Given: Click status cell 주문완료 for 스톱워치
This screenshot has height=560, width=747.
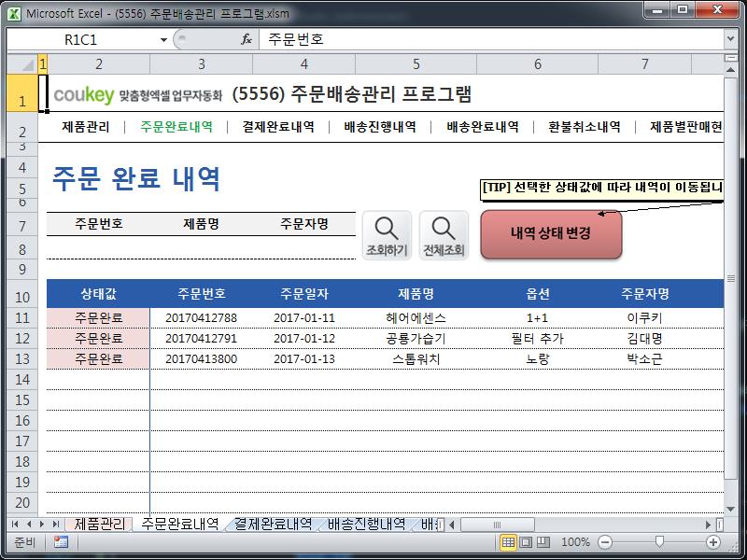Looking at the screenshot, I should (98, 359).
